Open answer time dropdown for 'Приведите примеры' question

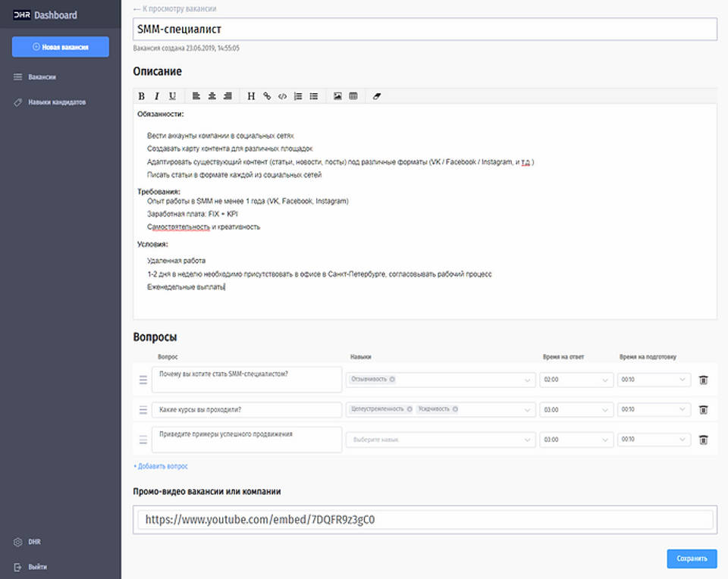pyautogui.click(x=576, y=440)
